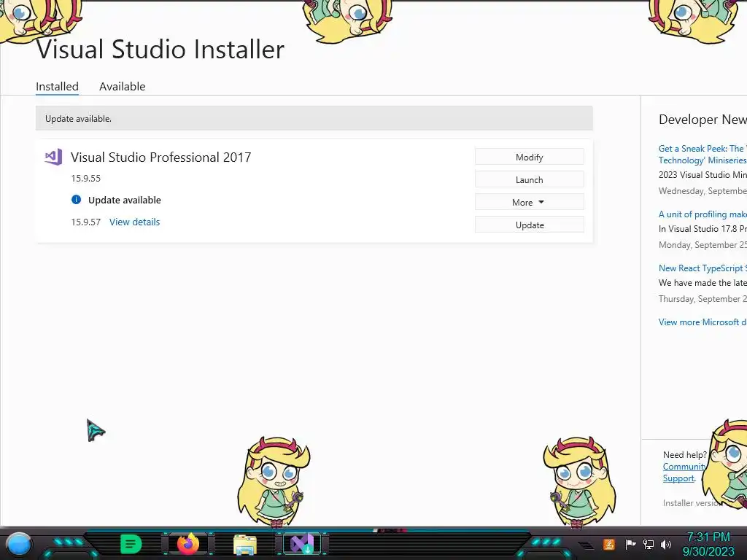Click the 'Update available.' banner text

click(x=78, y=119)
